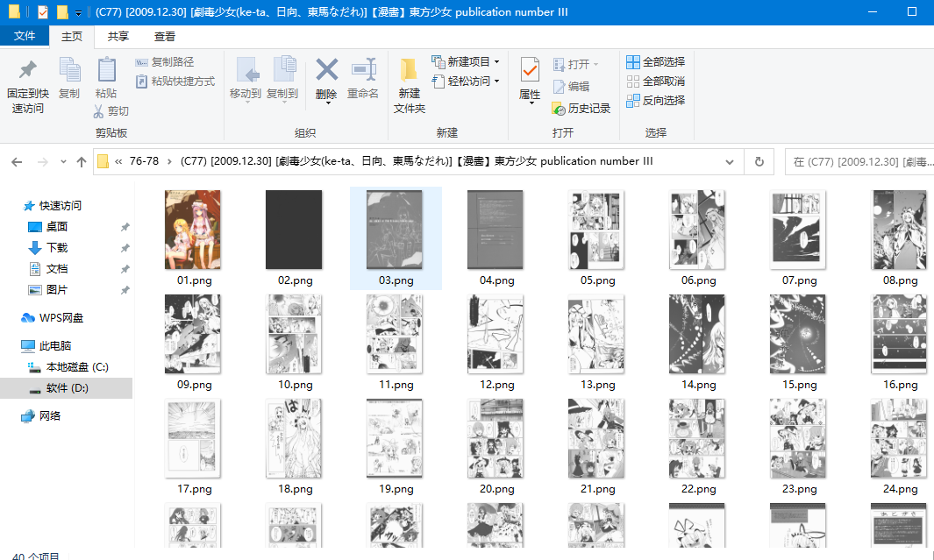934x560 pixels.
Task: Open 属性 properties checkmark icon
Action: coord(530,70)
